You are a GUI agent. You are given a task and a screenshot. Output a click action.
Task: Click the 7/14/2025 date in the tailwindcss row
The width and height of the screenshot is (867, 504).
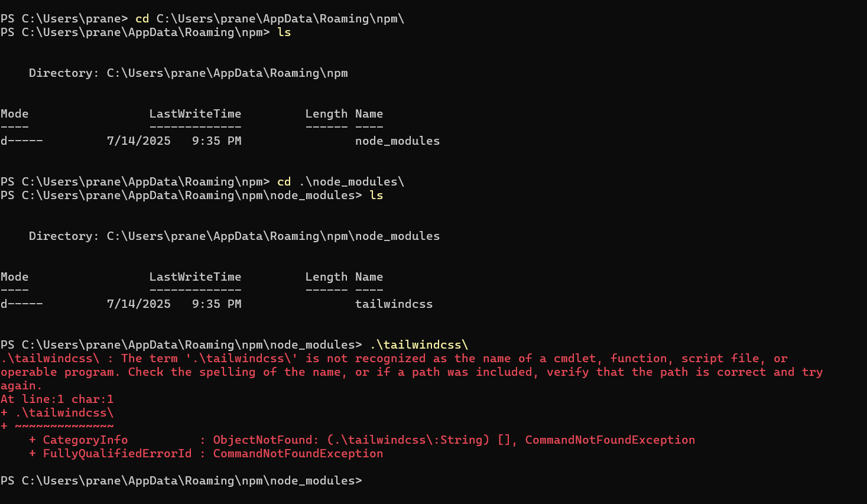coord(138,304)
